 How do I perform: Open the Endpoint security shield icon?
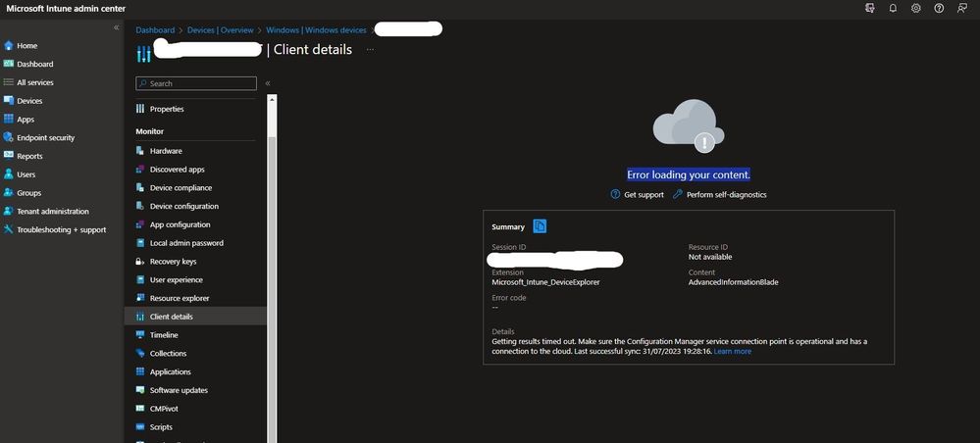point(8,137)
